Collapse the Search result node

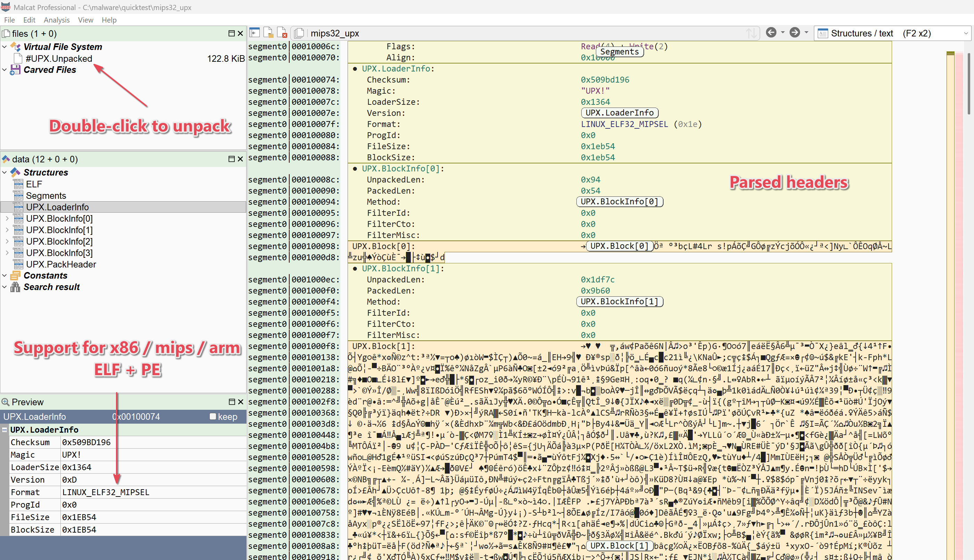pyautogui.click(x=5, y=287)
